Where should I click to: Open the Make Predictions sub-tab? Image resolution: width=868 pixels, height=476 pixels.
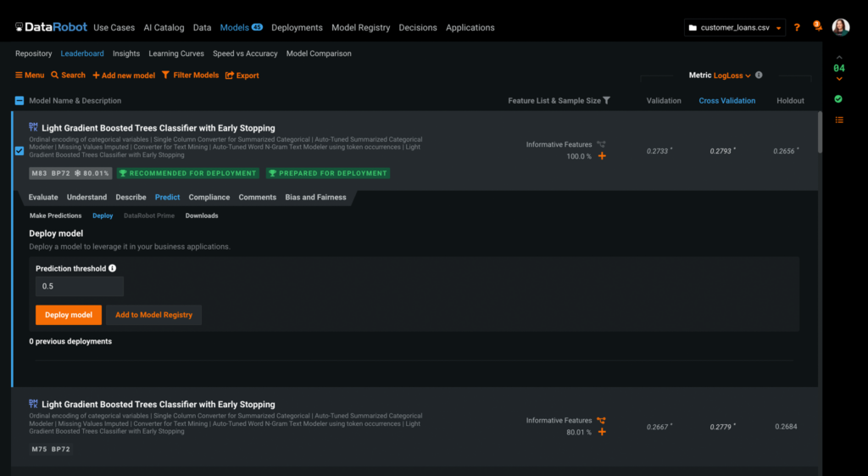(x=55, y=216)
